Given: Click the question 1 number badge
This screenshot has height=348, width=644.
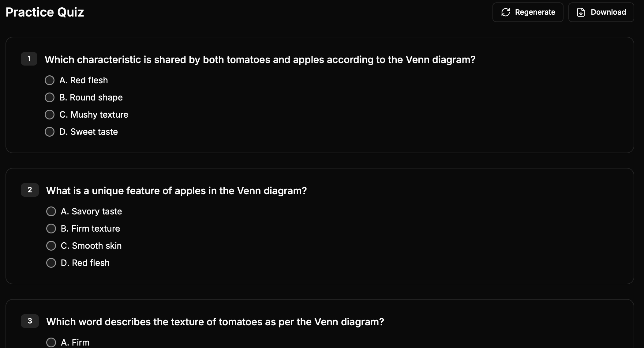Looking at the screenshot, I should pos(29,59).
